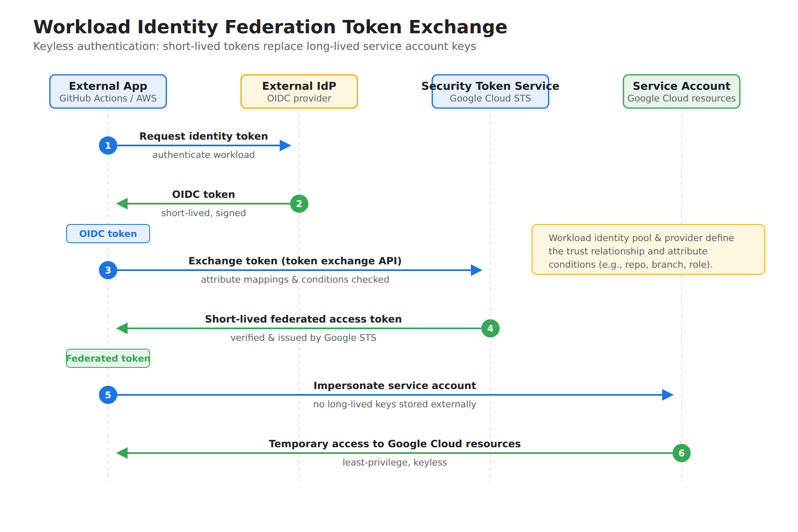Click the "Google Cloud STS" caption
798x532 pixels.
point(490,99)
